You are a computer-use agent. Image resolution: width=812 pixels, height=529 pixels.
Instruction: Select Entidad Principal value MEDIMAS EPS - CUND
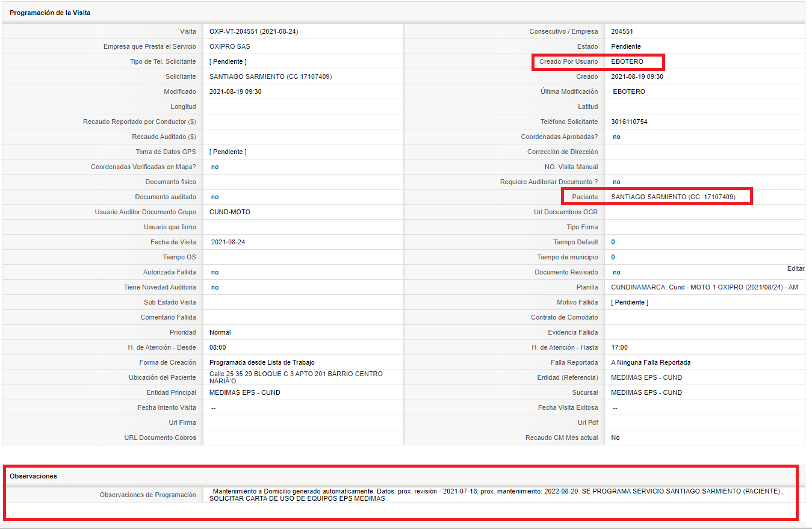tap(245, 392)
